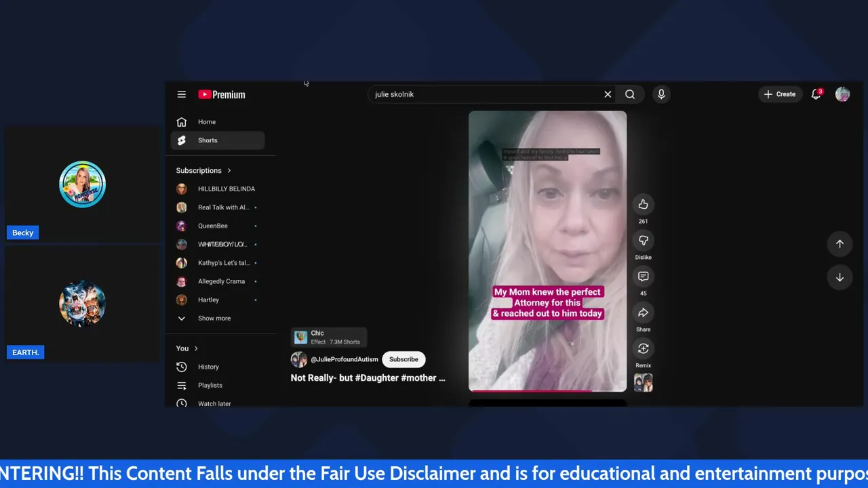Viewport: 868px width, 488px height.
Task: Go to Home in sidebar
Action: coord(218,122)
